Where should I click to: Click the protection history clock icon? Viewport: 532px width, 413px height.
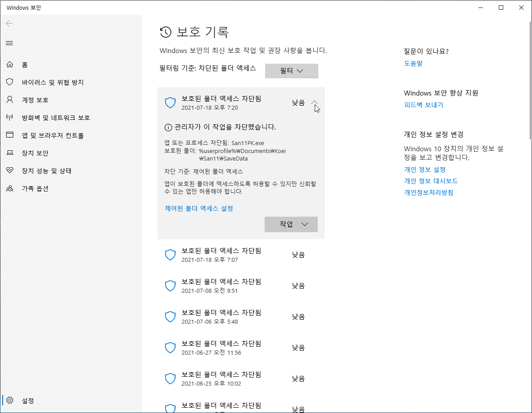pyautogui.click(x=166, y=32)
